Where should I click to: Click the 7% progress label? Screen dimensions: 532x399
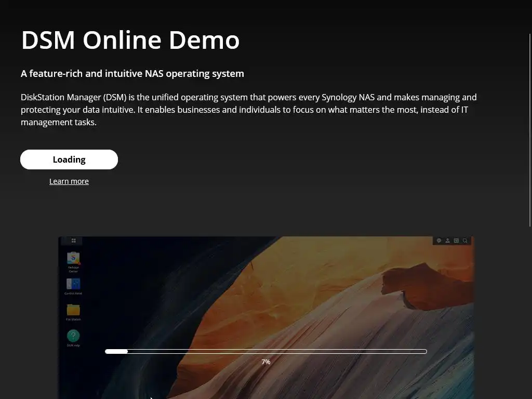(266, 362)
